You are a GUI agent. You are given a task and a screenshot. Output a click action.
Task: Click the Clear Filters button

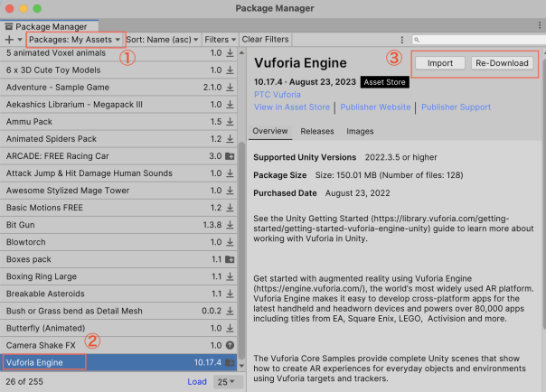click(266, 40)
